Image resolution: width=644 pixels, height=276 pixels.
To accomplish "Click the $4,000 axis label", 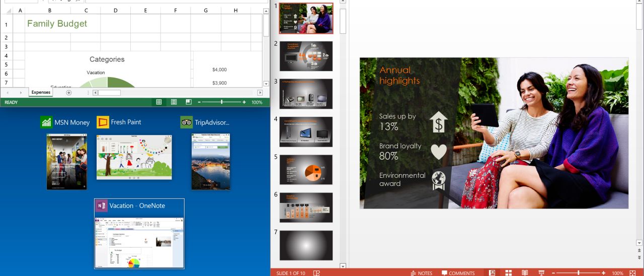I will (219, 70).
